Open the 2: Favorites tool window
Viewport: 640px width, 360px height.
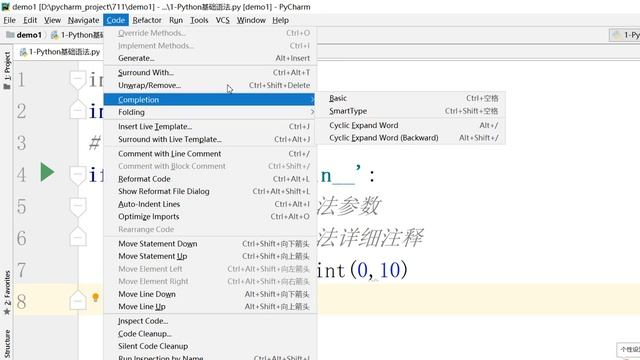(7, 292)
